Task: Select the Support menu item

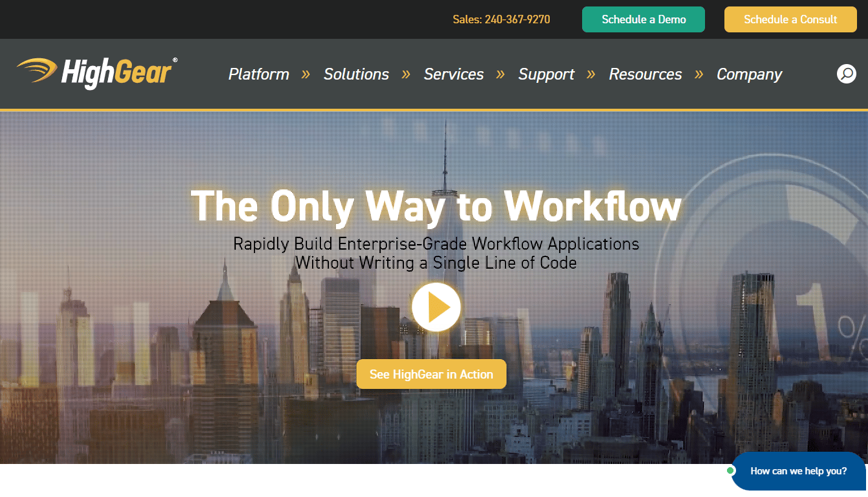Action: pyautogui.click(x=546, y=74)
